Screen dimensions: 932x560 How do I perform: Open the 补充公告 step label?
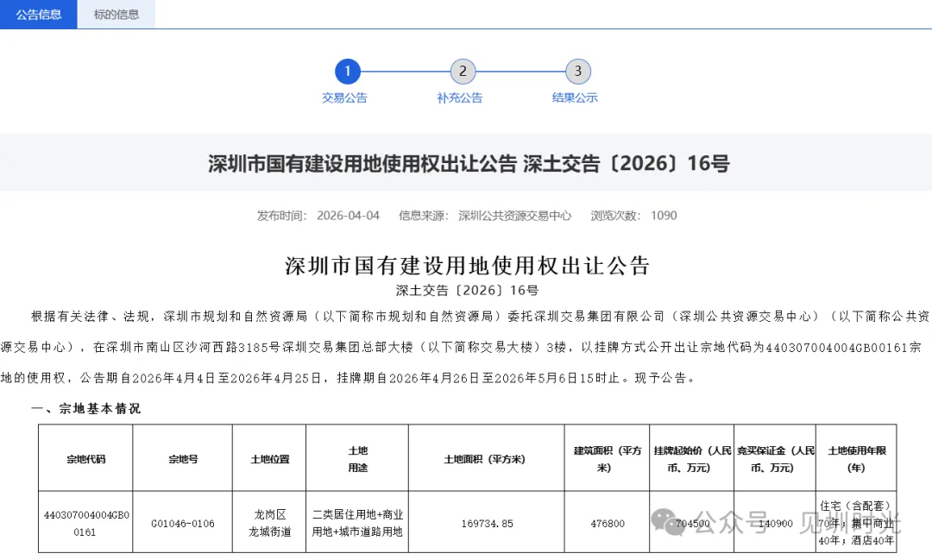[x=460, y=98]
